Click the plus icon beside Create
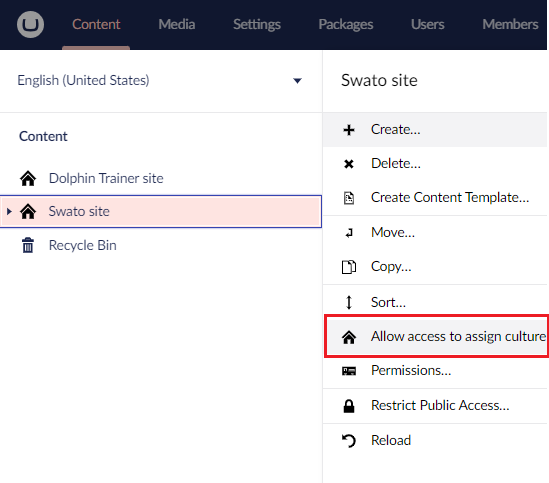This screenshot has height=483, width=549. pyautogui.click(x=349, y=130)
